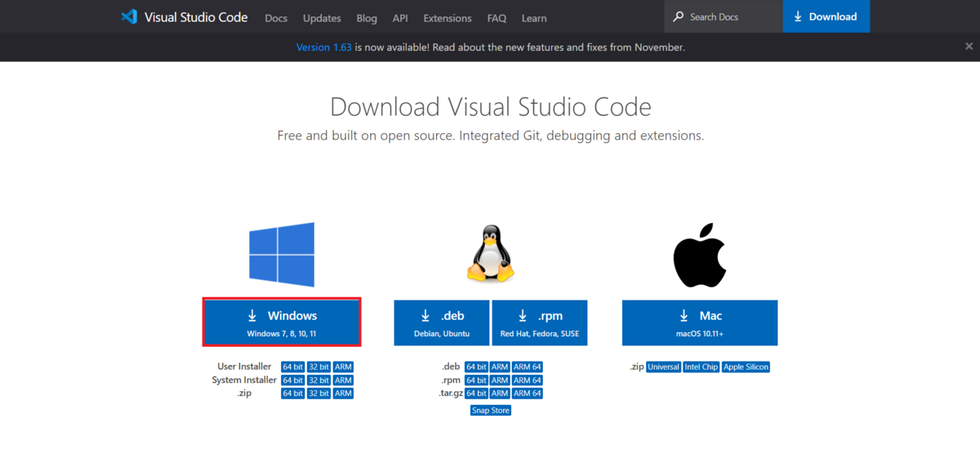This screenshot has height=467, width=980.
Task: Select Mac .zip Universal
Action: [663, 367]
